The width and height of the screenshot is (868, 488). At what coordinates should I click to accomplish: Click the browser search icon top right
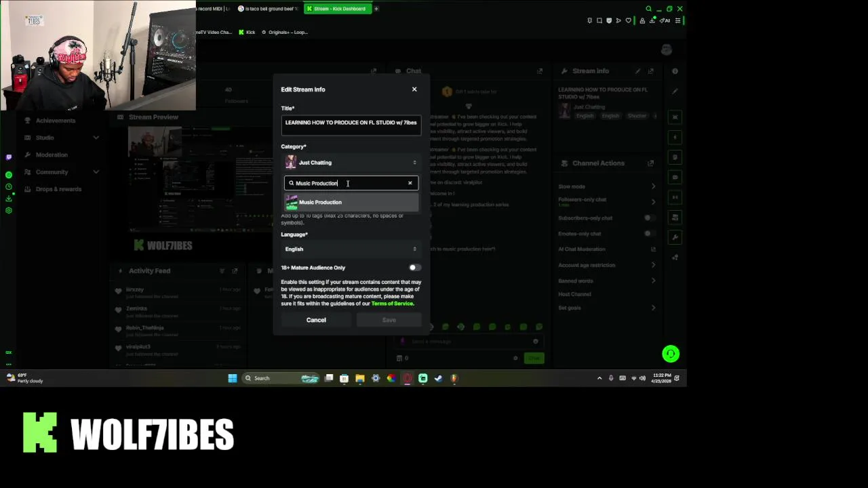pos(648,9)
